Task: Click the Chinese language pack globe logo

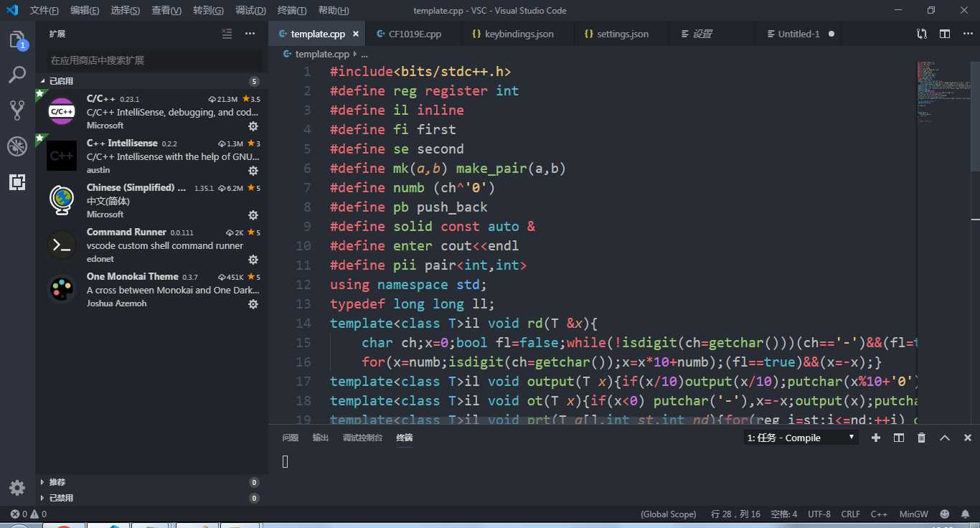Action: [62, 201]
